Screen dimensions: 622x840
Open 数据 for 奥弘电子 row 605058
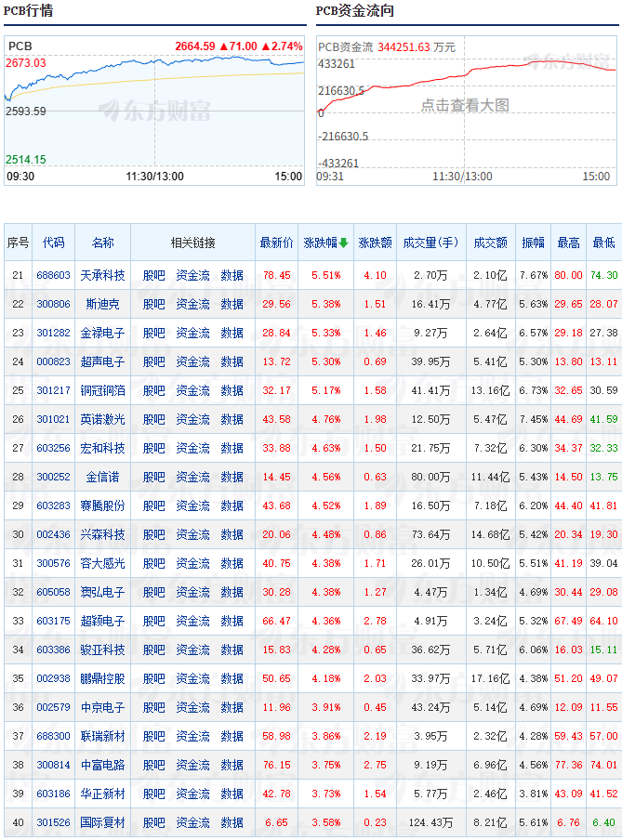pos(232,593)
